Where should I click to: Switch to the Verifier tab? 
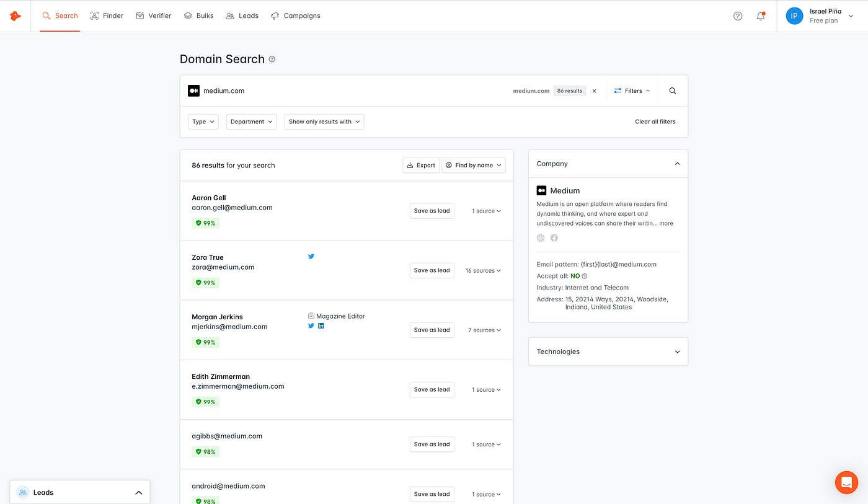click(153, 16)
